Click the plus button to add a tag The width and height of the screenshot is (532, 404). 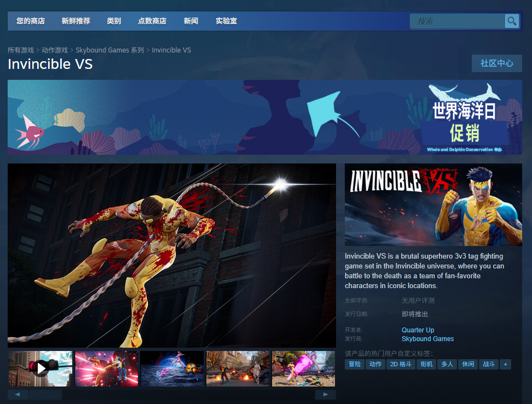(x=505, y=364)
